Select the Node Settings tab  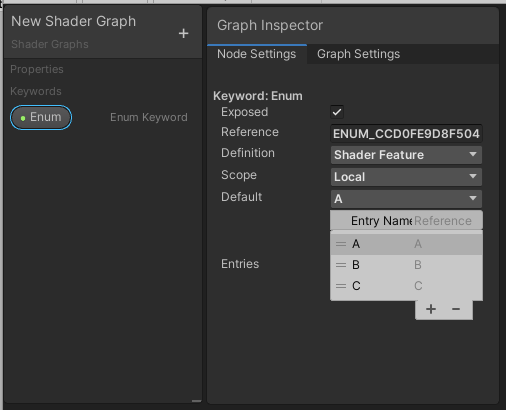click(257, 54)
